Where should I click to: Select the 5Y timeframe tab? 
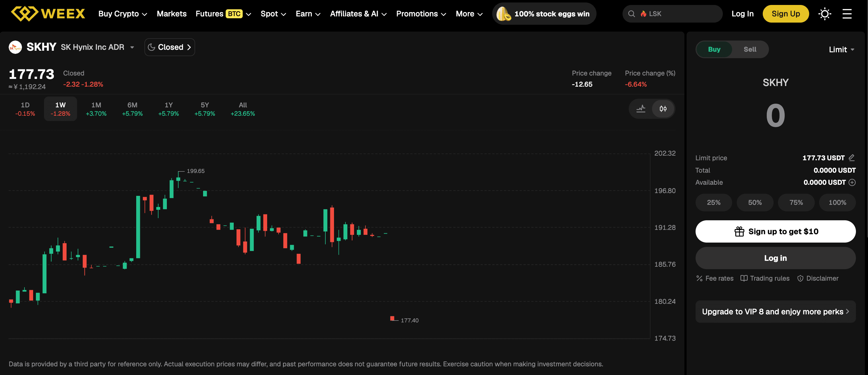[x=205, y=109]
